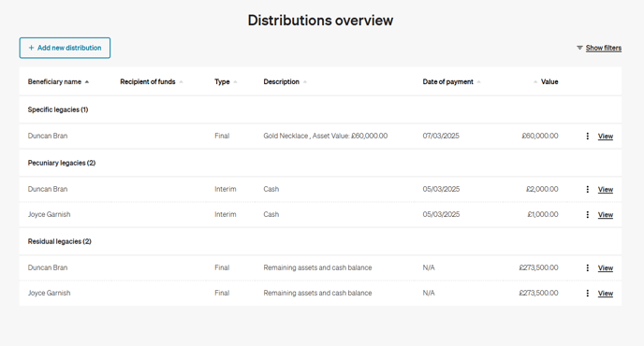
Task: Open kebab menu for Joyce Garnish £1,000 row
Action: pos(587,215)
